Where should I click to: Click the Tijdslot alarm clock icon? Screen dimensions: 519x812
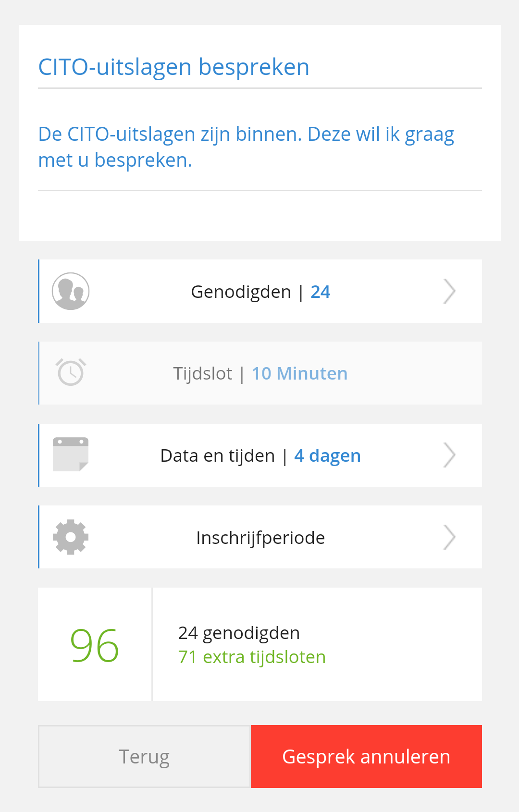coord(71,372)
